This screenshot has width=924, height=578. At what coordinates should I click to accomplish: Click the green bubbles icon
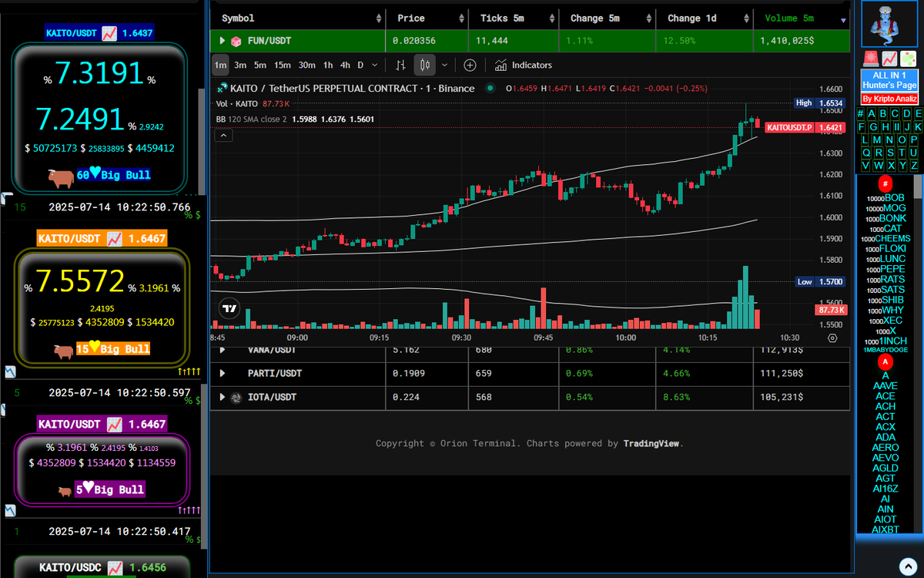[907, 59]
